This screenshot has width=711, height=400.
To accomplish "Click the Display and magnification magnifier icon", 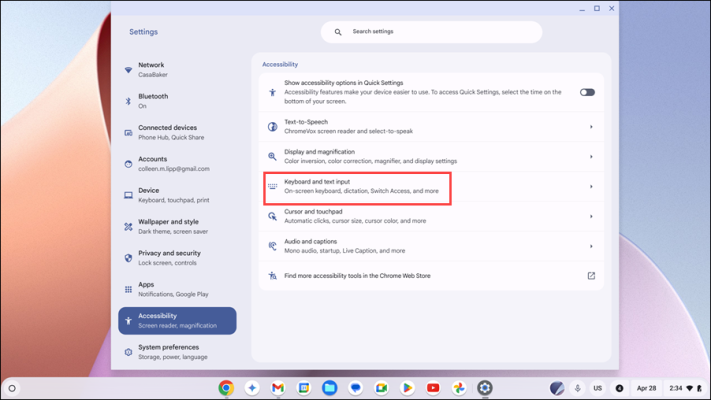I will click(x=272, y=156).
